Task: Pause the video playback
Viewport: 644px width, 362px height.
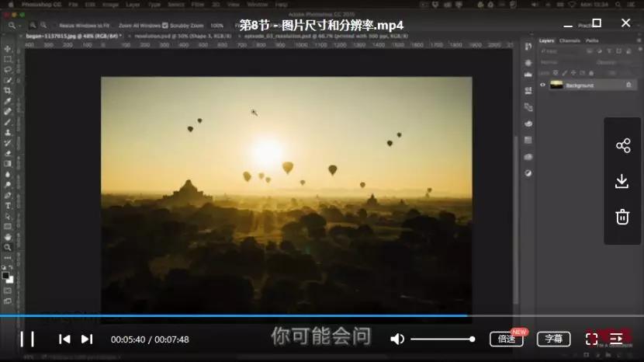Action: (27, 339)
